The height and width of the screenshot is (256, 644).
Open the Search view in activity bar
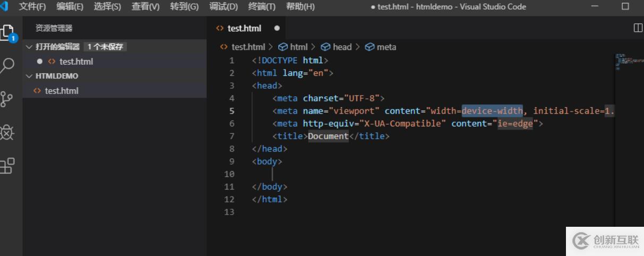(x=7, y=66)
